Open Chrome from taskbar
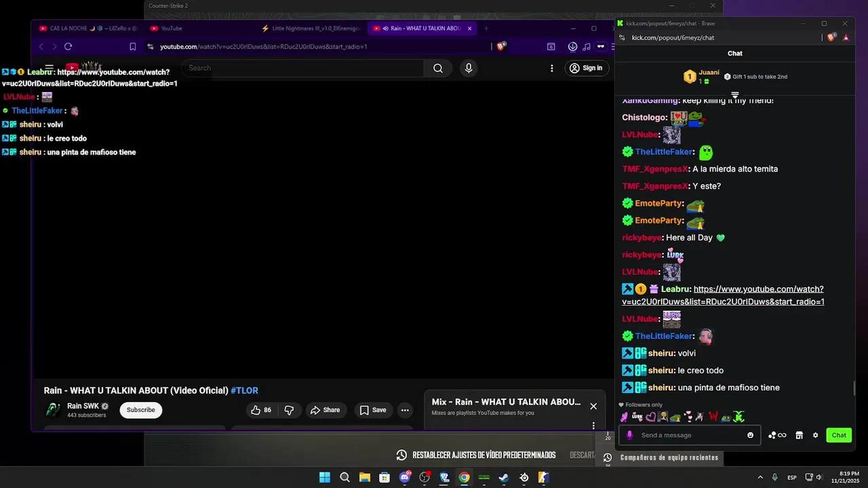The width and height of the screenshot is (868, 488). [464, 477]
